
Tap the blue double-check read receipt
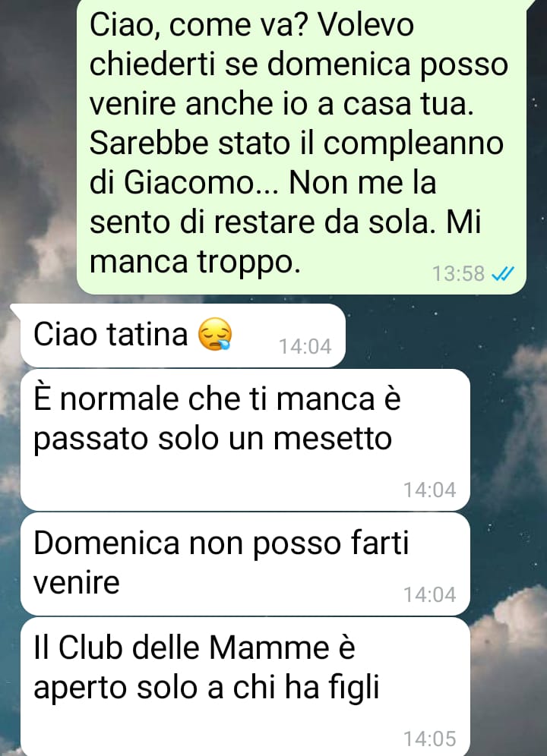coord(503,274)
